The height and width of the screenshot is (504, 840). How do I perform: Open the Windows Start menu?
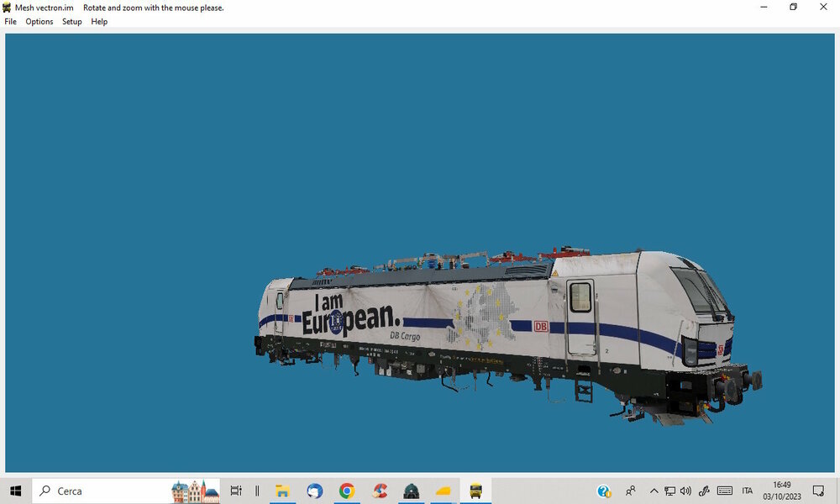pyautogui.click(x=15, y=491)
